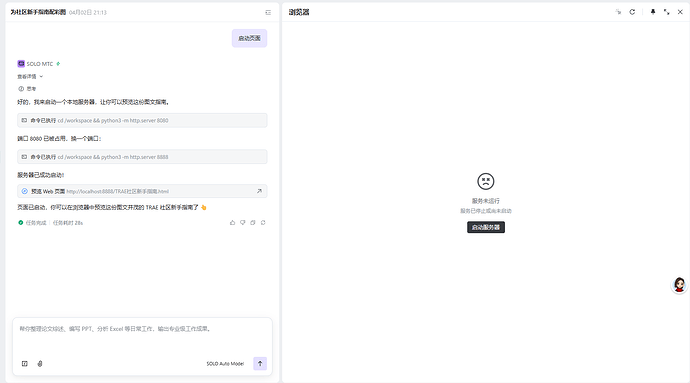Image resolution: width=690 pixels, height=383 pixels.
Task: Click the thumbs-down feedback icon
Action: tap(242, 223)
